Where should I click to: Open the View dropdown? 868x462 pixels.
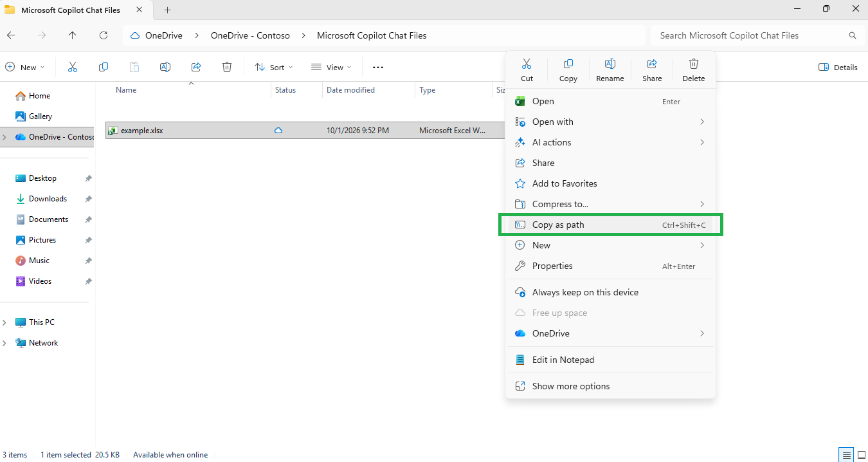pos(331,67)
